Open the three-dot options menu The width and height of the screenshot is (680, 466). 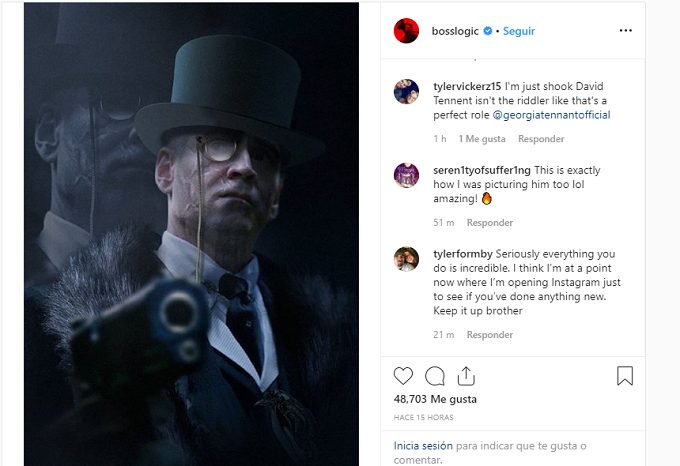coord(625,31)
